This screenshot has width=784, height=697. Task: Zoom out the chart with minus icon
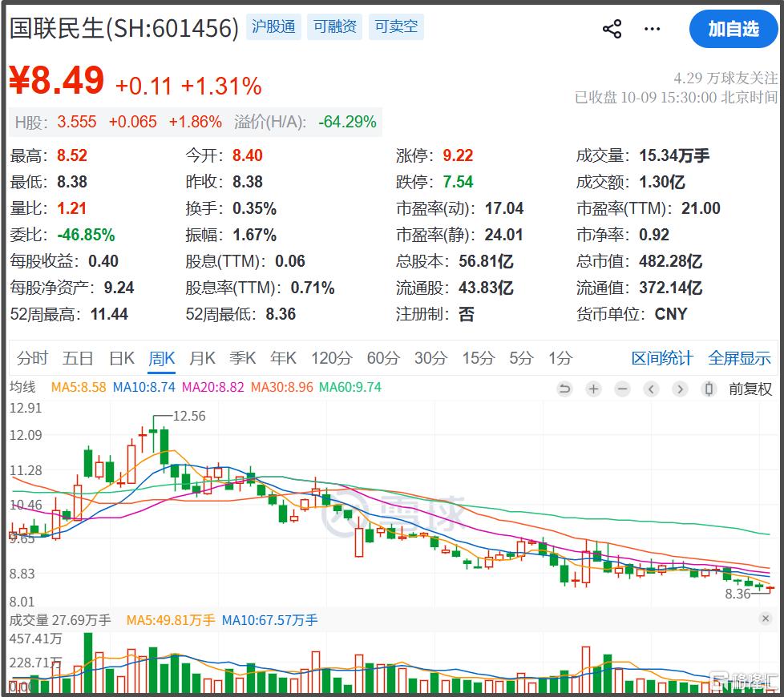tap(623, 389)
